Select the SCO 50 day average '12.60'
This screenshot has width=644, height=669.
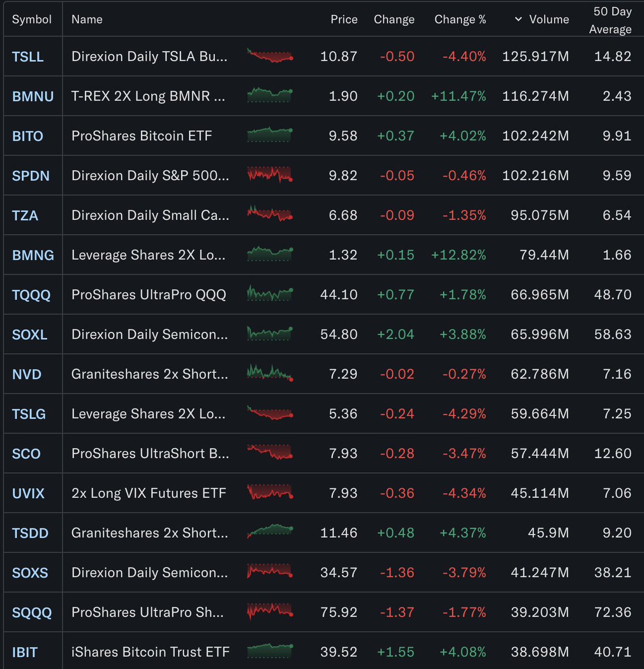click(613, 454)
